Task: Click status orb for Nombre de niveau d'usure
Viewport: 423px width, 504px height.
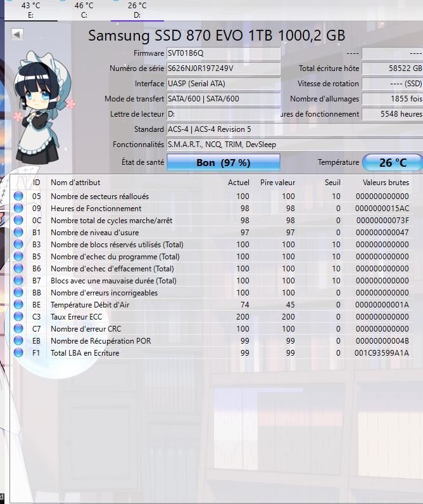Action: tap(18, 233)
